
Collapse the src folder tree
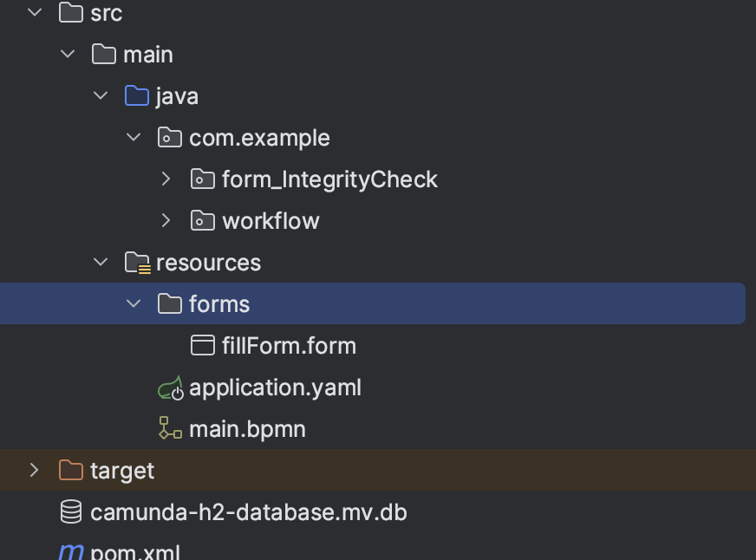[35, 13]
